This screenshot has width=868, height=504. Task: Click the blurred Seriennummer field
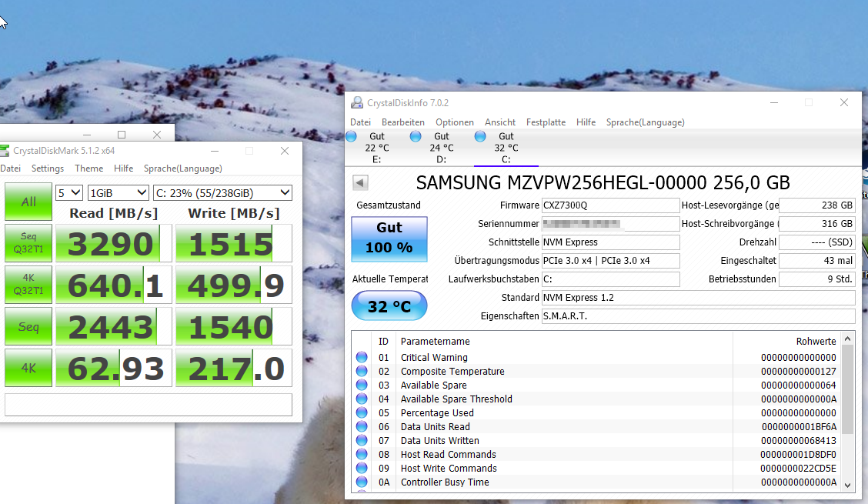tap(610, 224)
